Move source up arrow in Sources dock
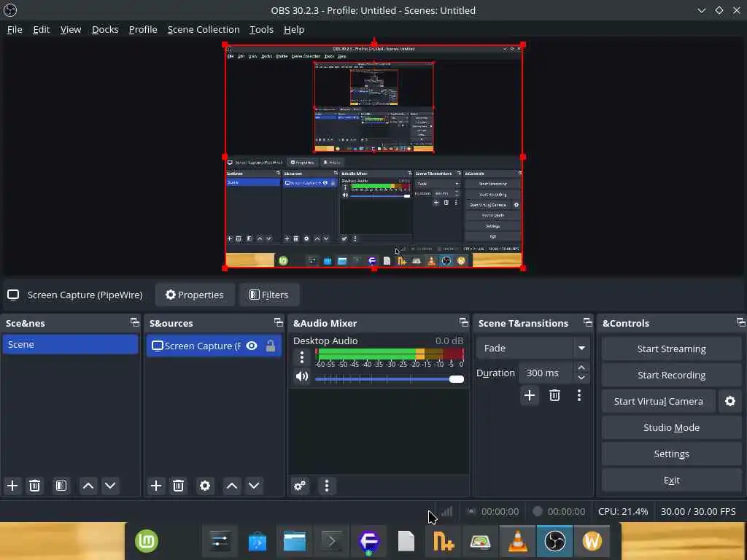The width and height of the screenshot is (747, 560). [x=232, y=486]
